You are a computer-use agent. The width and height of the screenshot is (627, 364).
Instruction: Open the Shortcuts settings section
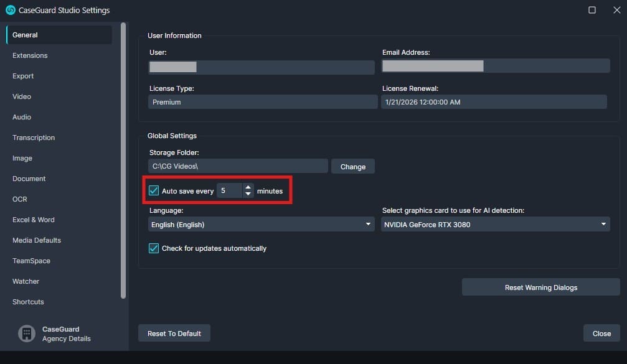click(27, 302)
